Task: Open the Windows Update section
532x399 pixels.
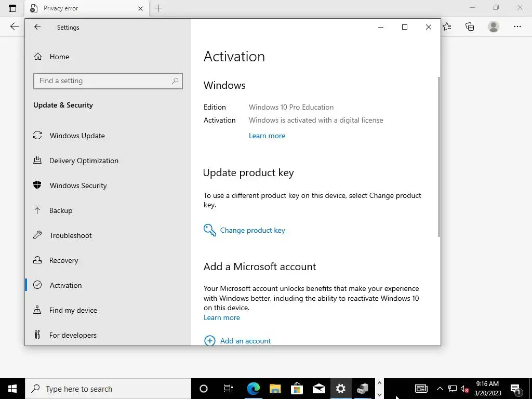Action: [77, 136]
